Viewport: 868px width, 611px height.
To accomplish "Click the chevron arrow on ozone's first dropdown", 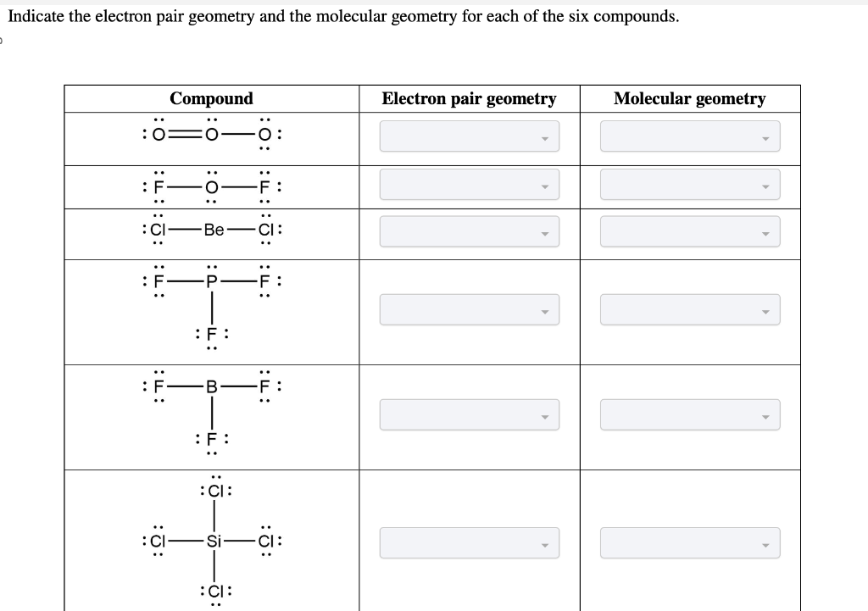I will [x=547, y=141].
